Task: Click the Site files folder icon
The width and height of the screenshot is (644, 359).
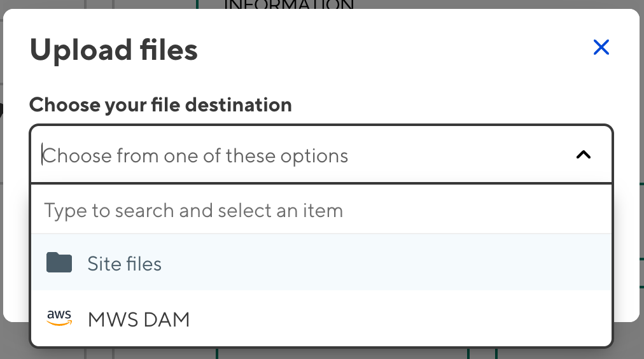Action: click(59, 262)
